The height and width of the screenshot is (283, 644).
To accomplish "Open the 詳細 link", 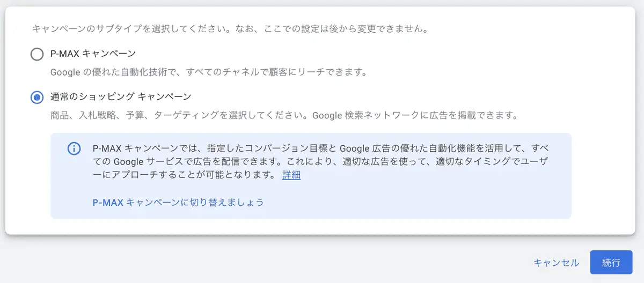I will click(x=291, y=175).
